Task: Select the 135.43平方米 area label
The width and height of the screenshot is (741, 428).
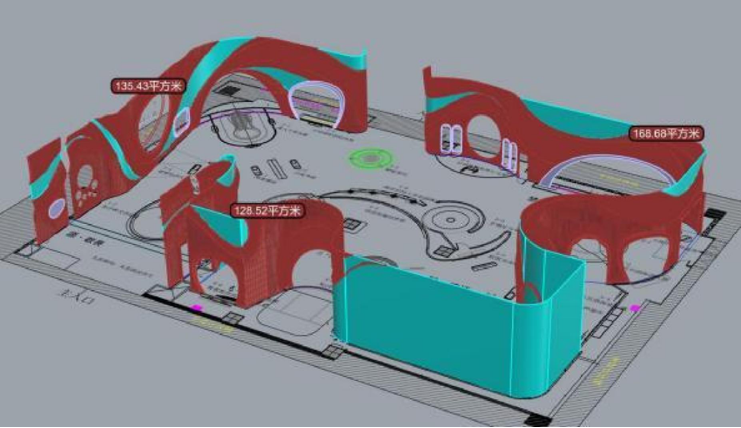Action: 148,86
